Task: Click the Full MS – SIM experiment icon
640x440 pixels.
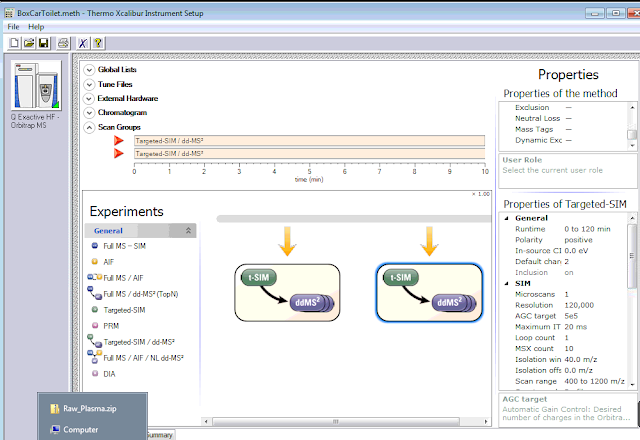Action: [95, 246]
